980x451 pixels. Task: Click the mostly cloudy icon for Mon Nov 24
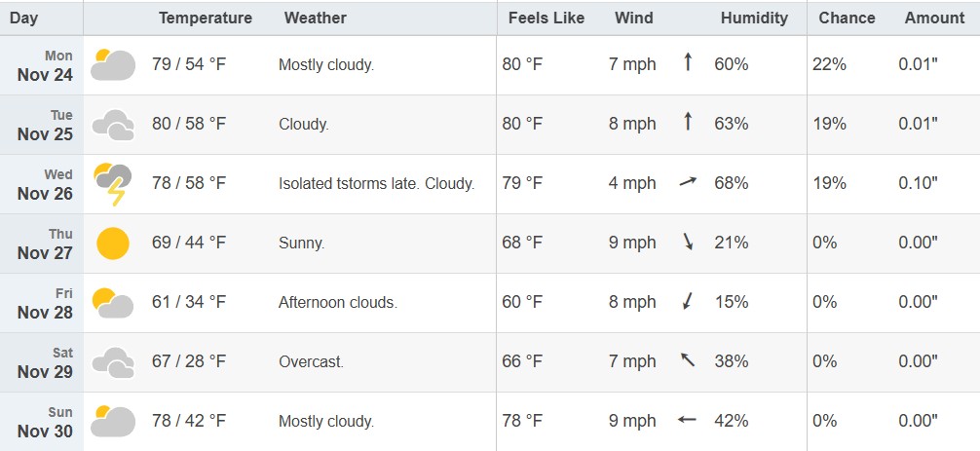(113, 65)
